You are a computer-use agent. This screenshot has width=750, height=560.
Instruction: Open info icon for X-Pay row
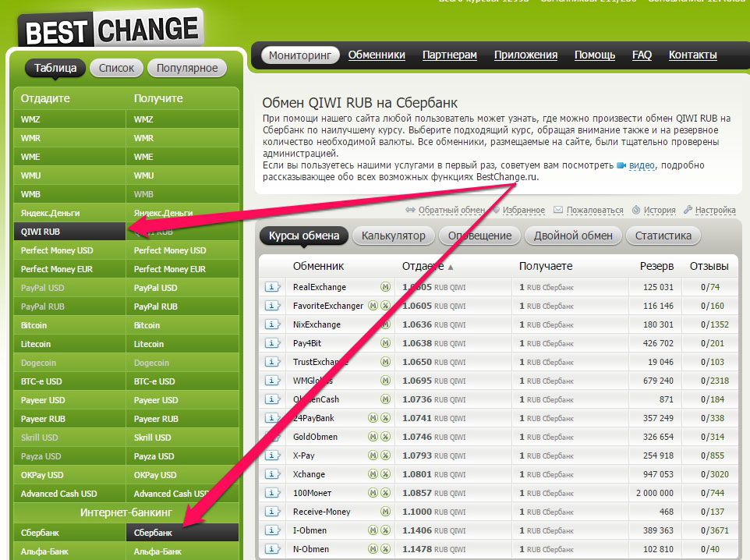coord(272,455)
